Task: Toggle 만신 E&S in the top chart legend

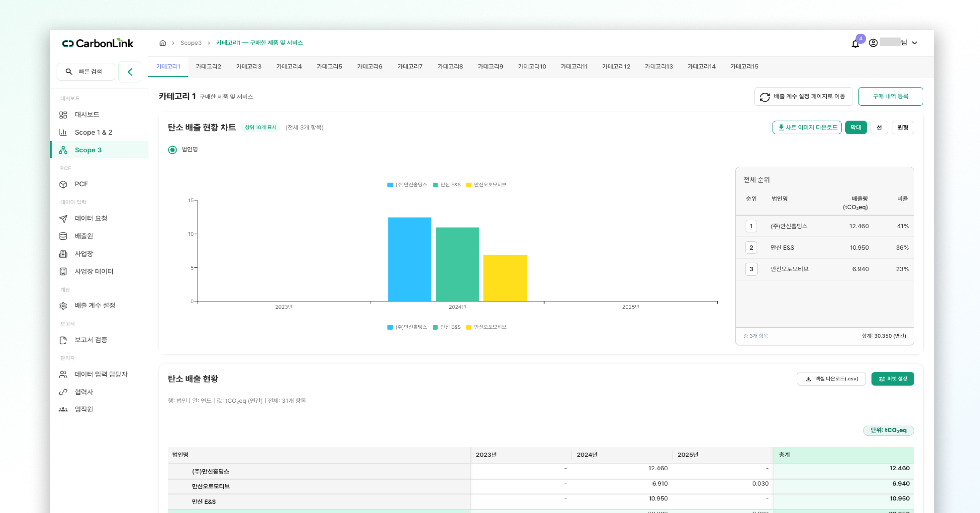Action: (x=447, y=185)
